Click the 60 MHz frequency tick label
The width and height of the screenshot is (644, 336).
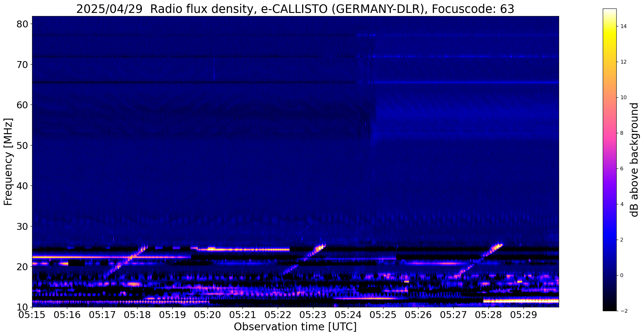[x=22, y=105]
